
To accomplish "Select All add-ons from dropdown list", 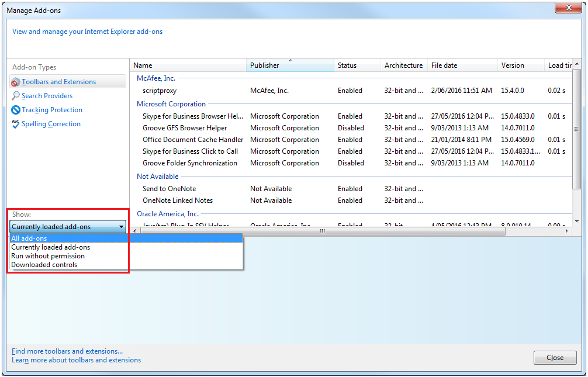I will tap(29, 238).
